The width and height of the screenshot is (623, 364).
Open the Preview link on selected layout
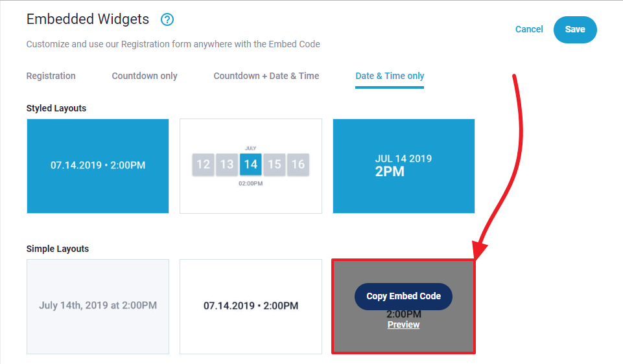pos(403,324)
